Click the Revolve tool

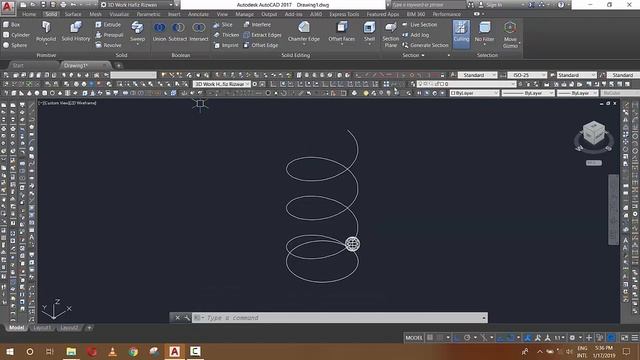coord(108,45)
